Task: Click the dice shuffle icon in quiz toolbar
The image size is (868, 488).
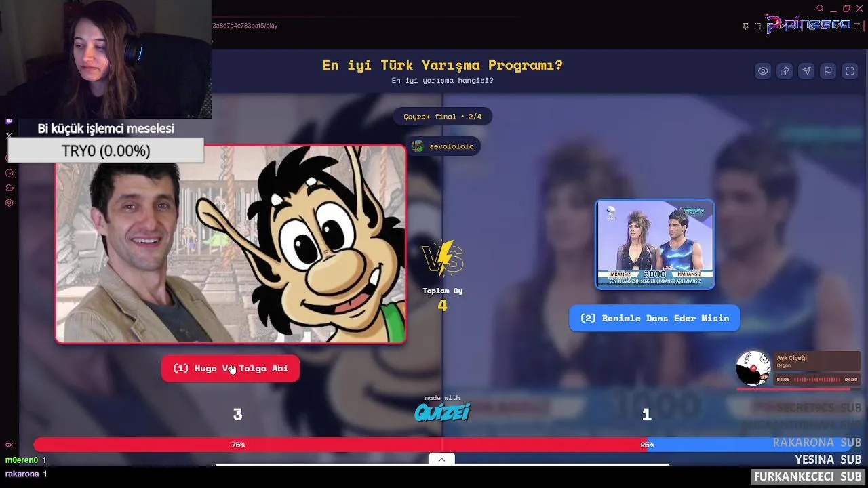Action: pos(785,71)
